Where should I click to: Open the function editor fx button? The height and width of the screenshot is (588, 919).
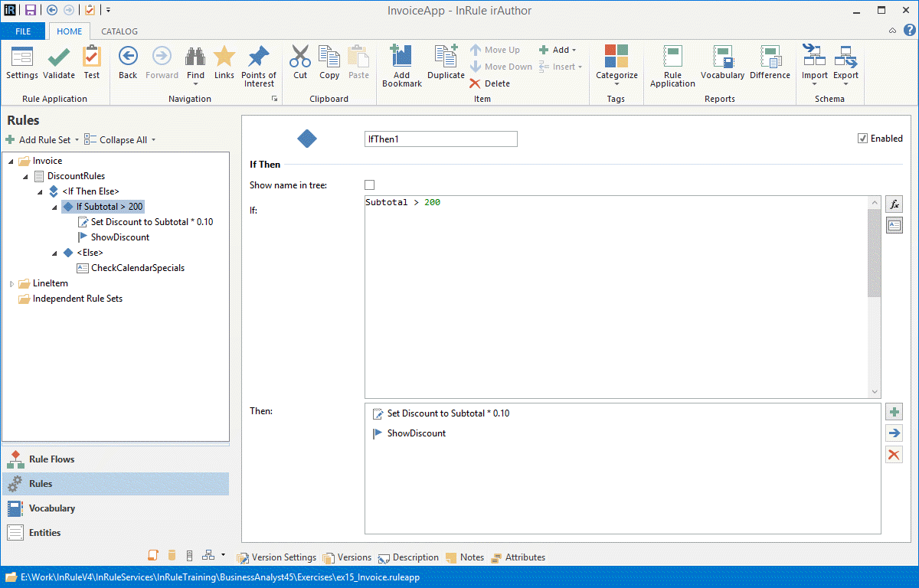[894, 204]
